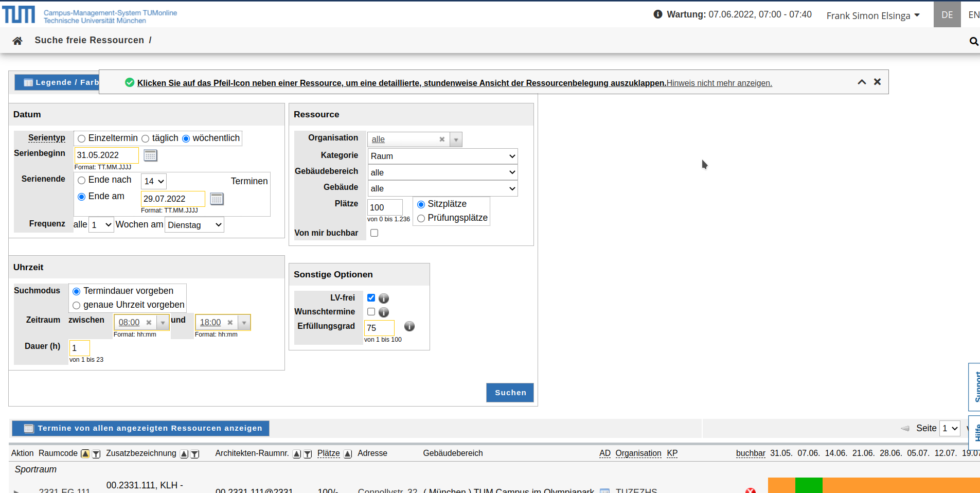Open the Gebäudebereich dropdown
Screen dimensions: 980x493
(442, 172)
